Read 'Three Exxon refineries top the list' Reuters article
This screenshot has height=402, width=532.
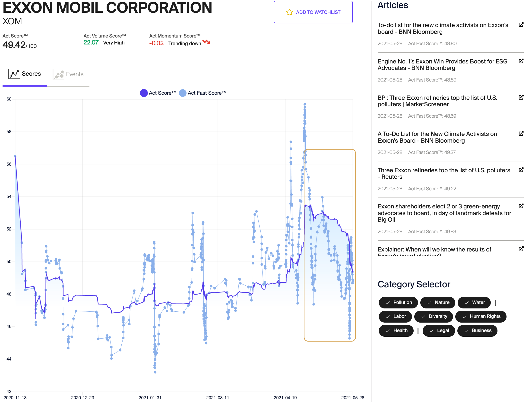click(x=444, y=174)
